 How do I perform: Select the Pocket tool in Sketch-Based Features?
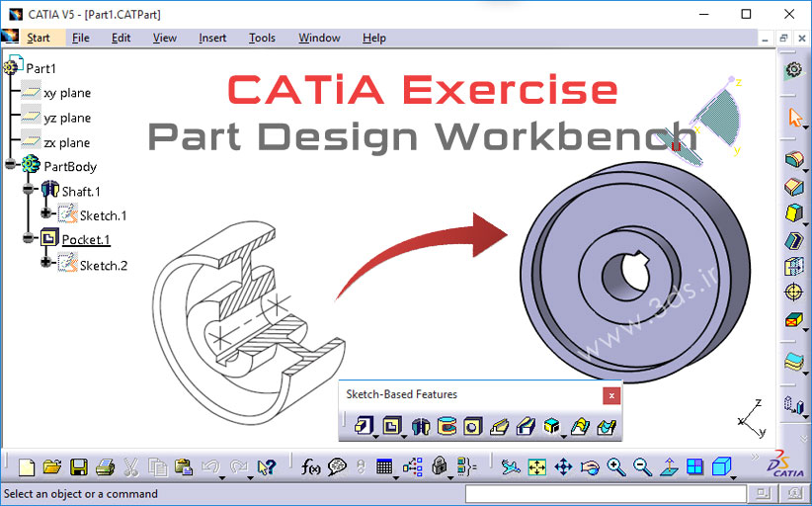[391, 426]
